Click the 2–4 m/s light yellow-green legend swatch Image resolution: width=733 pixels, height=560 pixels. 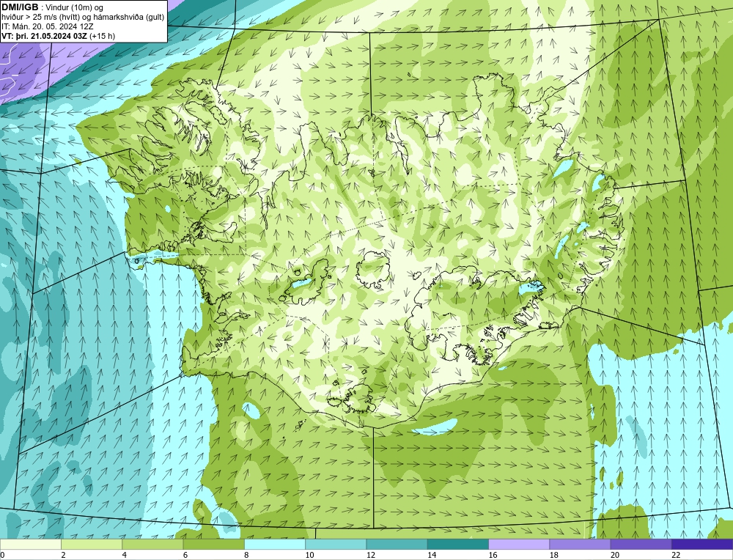(92, 545)
